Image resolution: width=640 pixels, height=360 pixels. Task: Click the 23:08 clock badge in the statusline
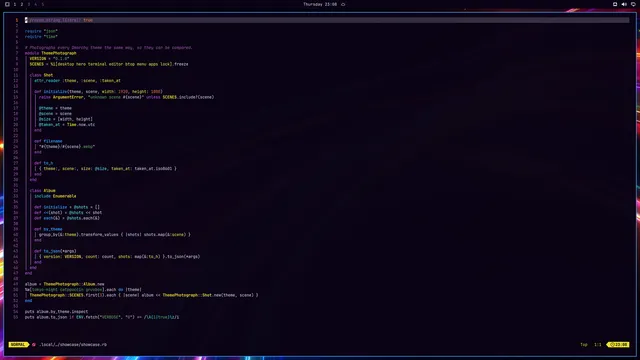tap(619, 344)
